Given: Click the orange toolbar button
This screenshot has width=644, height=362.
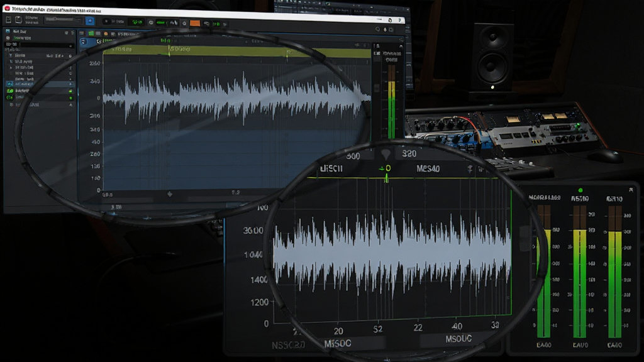Looking at the screenshot, I should click(x=195, y=23).
